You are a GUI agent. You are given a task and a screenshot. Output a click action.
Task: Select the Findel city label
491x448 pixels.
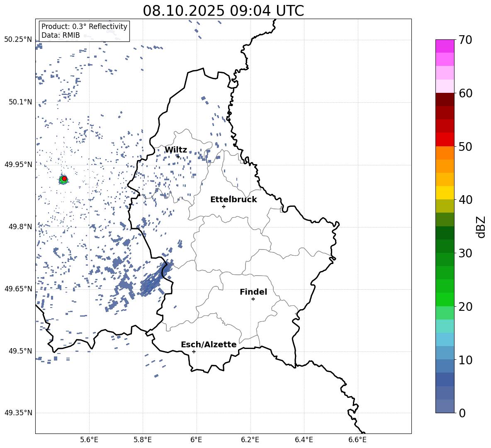click(x=253, y=292)
